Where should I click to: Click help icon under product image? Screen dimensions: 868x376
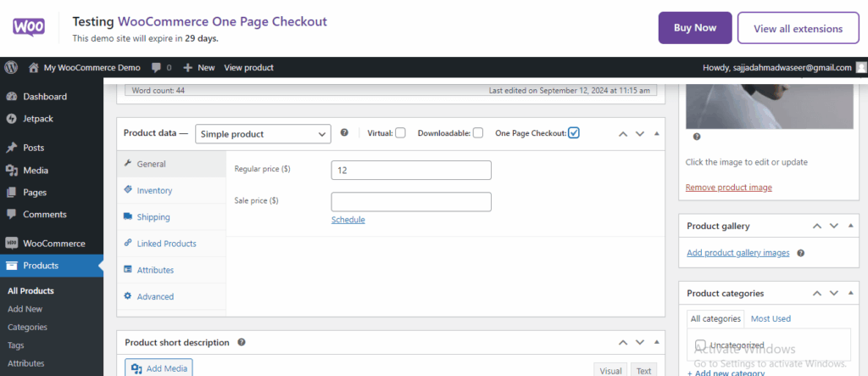697,137
